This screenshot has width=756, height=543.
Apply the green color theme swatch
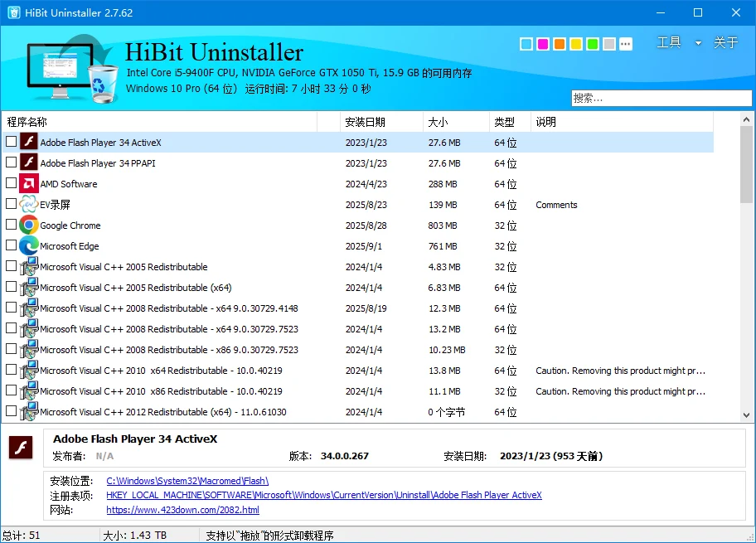click(593, 45)
